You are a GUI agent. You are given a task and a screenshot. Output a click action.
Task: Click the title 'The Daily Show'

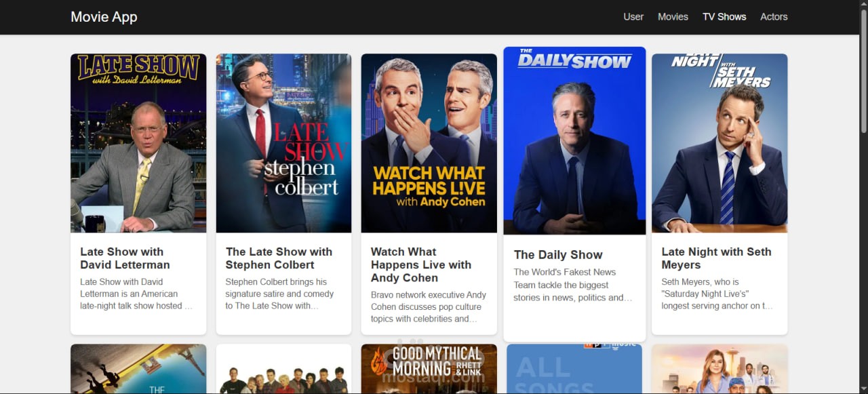coord(558,255)
